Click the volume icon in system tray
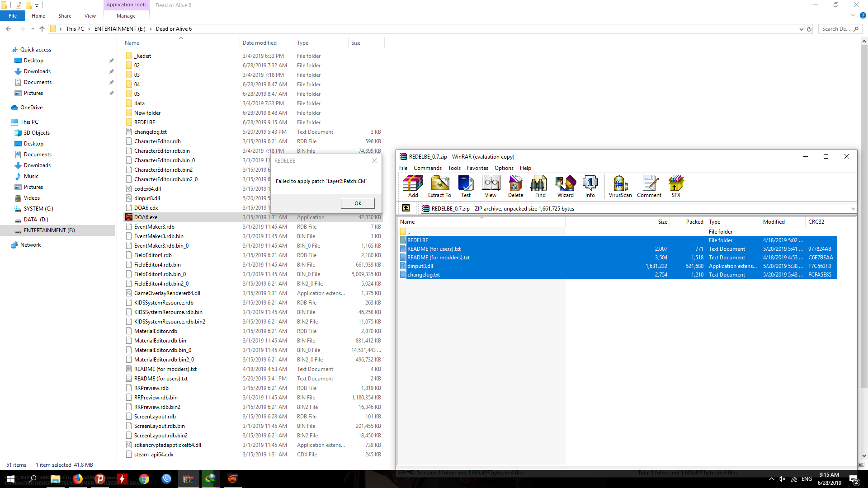Viewport: 868px width, 488px height. [782, 479]
